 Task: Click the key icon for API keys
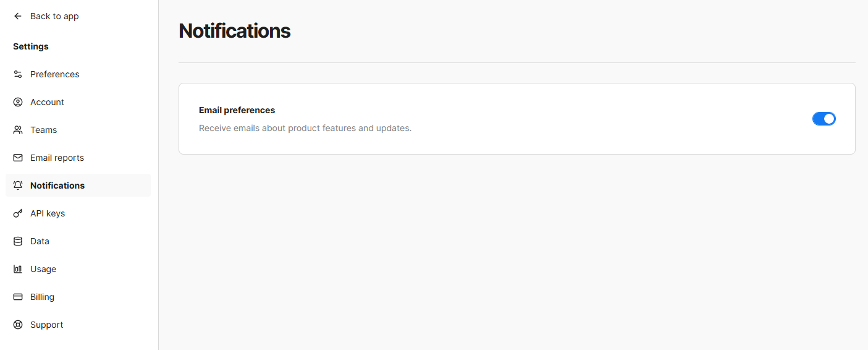click(18, 213)
